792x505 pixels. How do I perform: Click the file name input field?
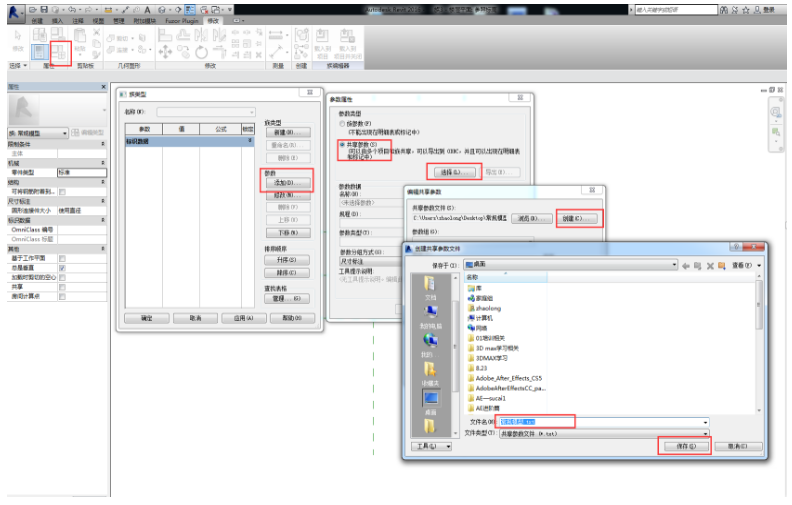point(604,422)
